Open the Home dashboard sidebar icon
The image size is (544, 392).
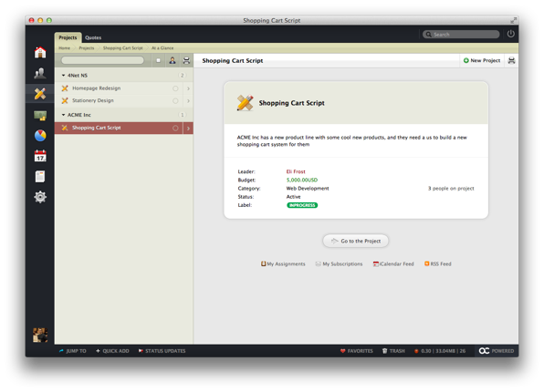tap(40, 53)
